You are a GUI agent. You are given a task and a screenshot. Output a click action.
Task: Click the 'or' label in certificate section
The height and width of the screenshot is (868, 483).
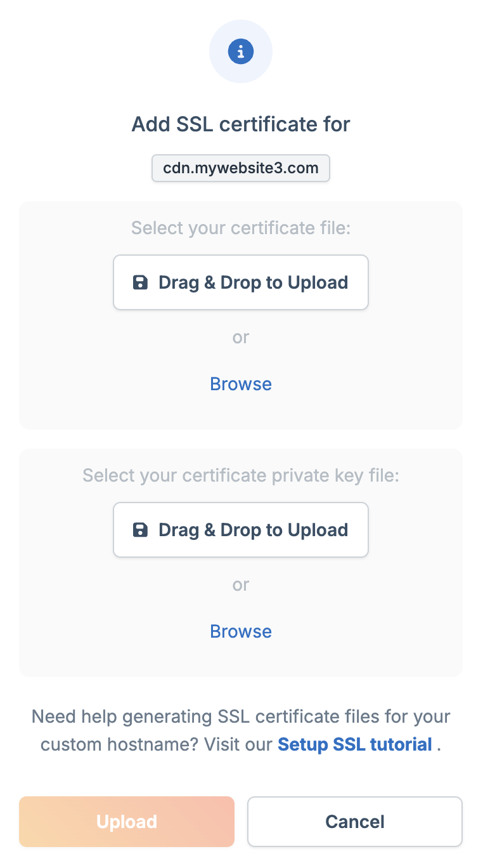coord(241,337)
